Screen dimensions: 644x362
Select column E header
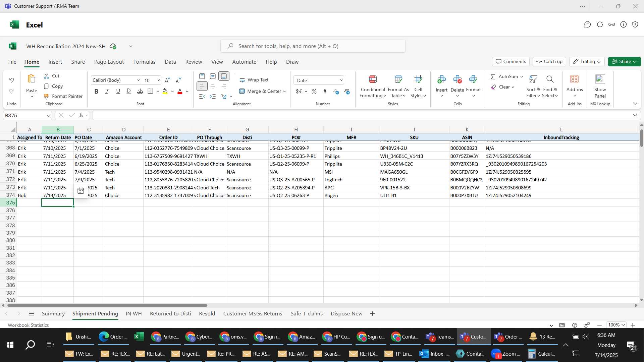168,130
